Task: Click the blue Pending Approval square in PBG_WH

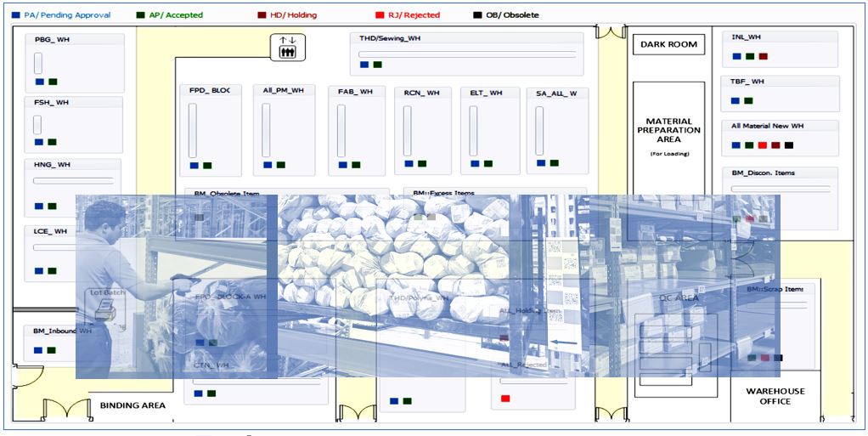Action: coord(39,82)
